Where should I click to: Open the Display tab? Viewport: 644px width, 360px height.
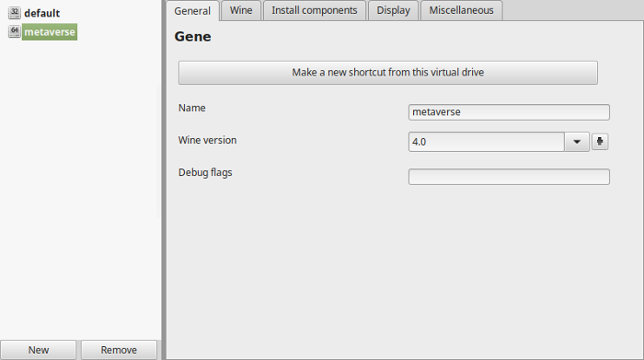coord(393,10)
